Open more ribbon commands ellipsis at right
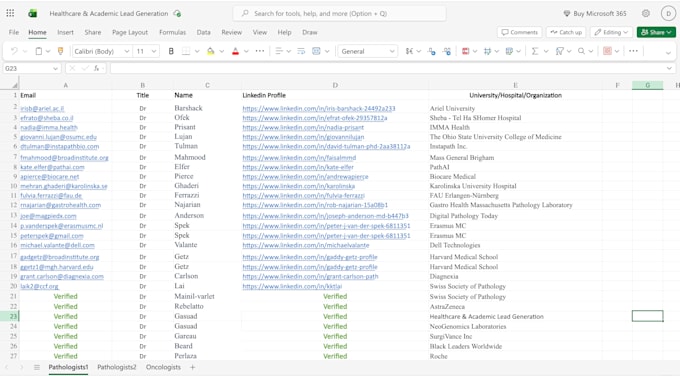This screenshot has width=680, height=376. 633,51
